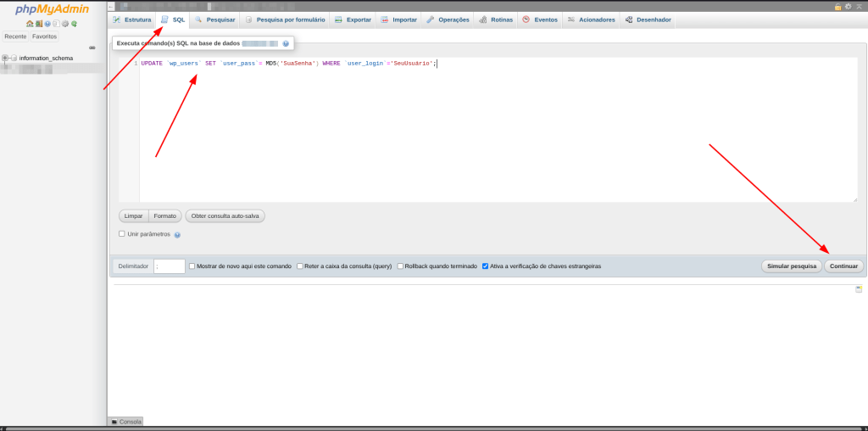Screen dimensions: 868x431
Task: Click the Home icon under phpMyAdmin logo
Action: (x=30, y=23)
